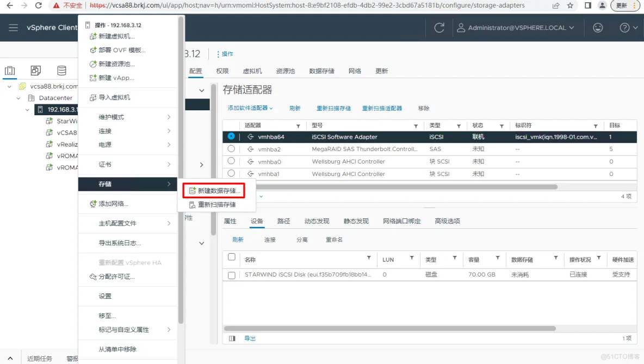644x364 pixels.
Task: Filter the 型号 column
Action: click(416, 126)
